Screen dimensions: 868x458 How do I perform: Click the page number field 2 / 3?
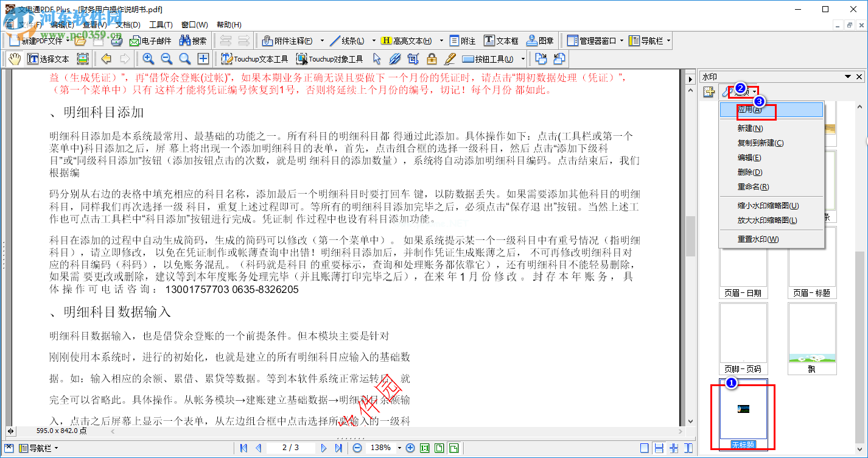click(291, 448)
